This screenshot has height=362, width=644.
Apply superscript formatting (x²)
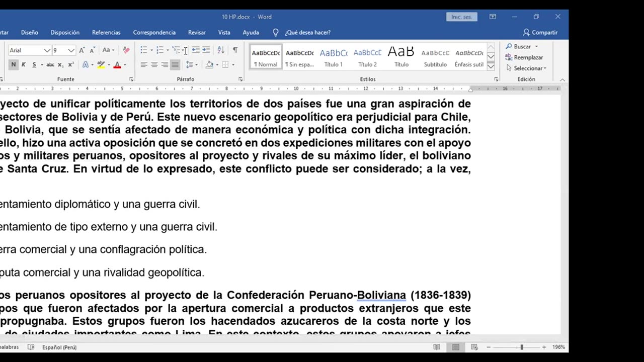coord(71,65)
